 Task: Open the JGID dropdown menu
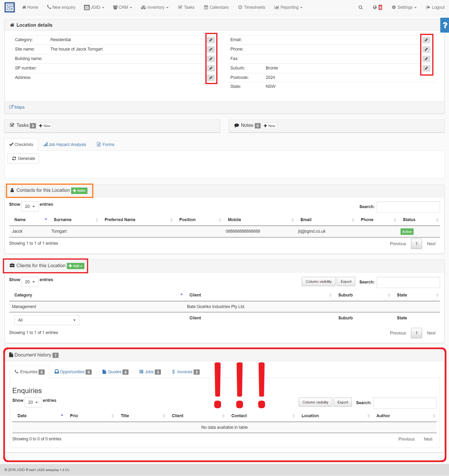tap(94, 7)
